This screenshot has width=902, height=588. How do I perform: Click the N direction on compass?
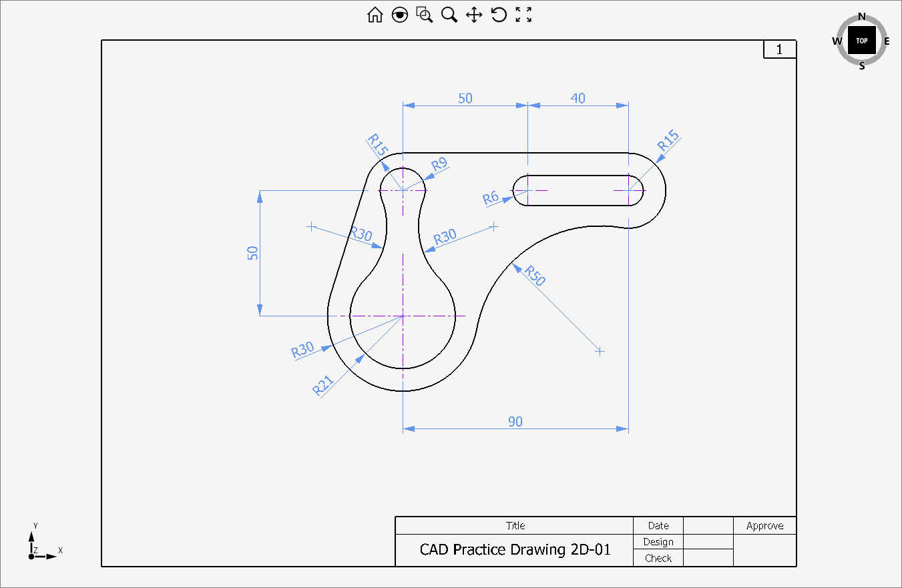coord(862,17)
